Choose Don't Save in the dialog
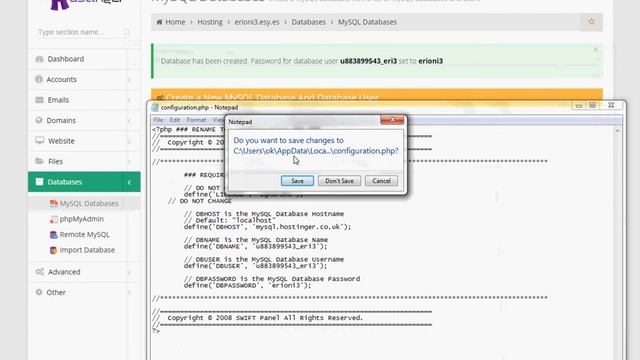 point(339,181)
